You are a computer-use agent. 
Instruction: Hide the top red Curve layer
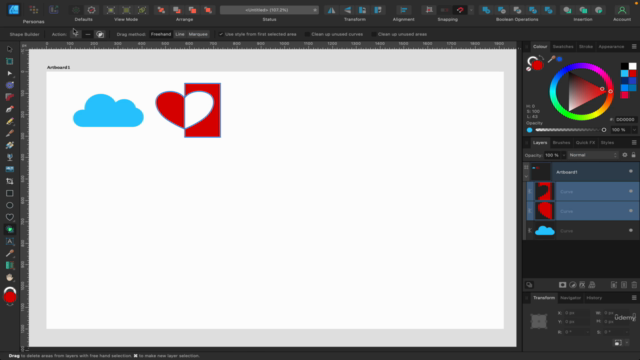point(631,191)
